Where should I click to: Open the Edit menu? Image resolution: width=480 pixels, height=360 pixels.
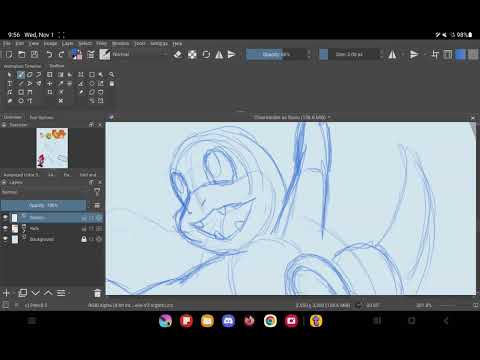(x=20, y=44)
